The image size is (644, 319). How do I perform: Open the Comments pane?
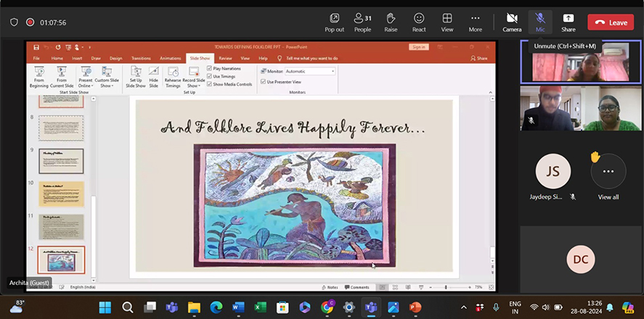pos(357,287)
